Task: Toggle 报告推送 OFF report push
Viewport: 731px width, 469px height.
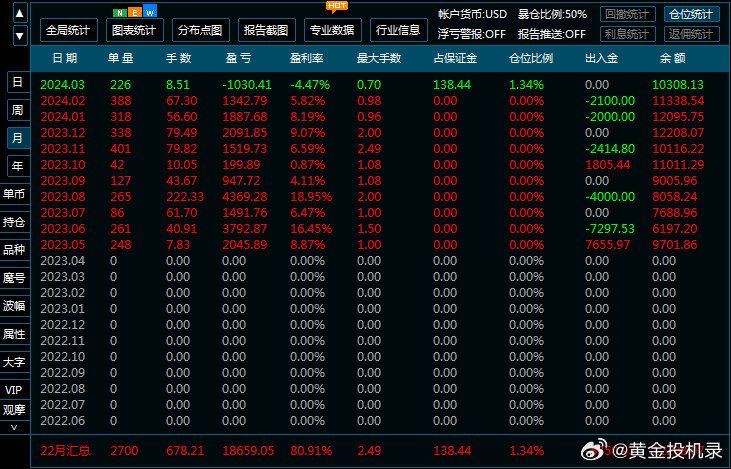Action: (x=552, y=34)
